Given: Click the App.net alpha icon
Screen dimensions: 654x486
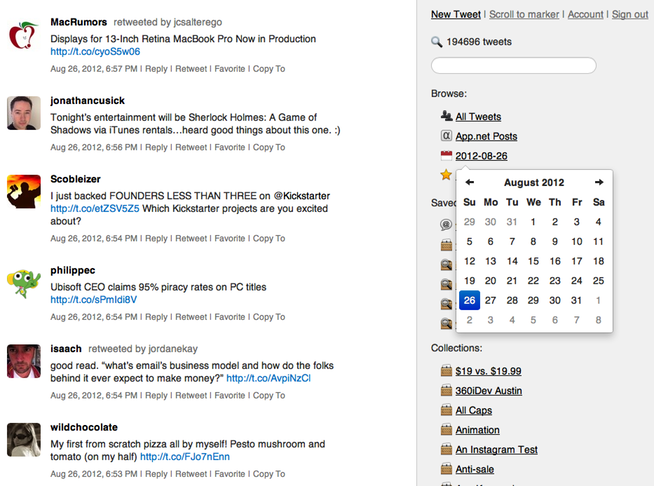Looking at the screenshot, I should coord(446,136).
